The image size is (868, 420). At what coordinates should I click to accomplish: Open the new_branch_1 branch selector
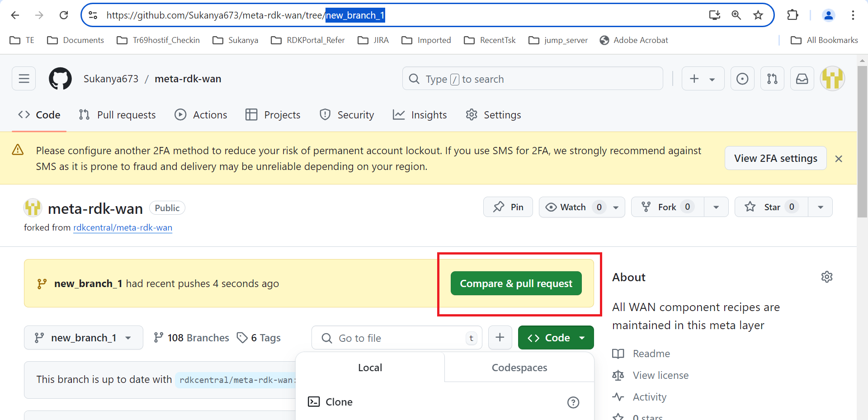[x=84, y=338]
